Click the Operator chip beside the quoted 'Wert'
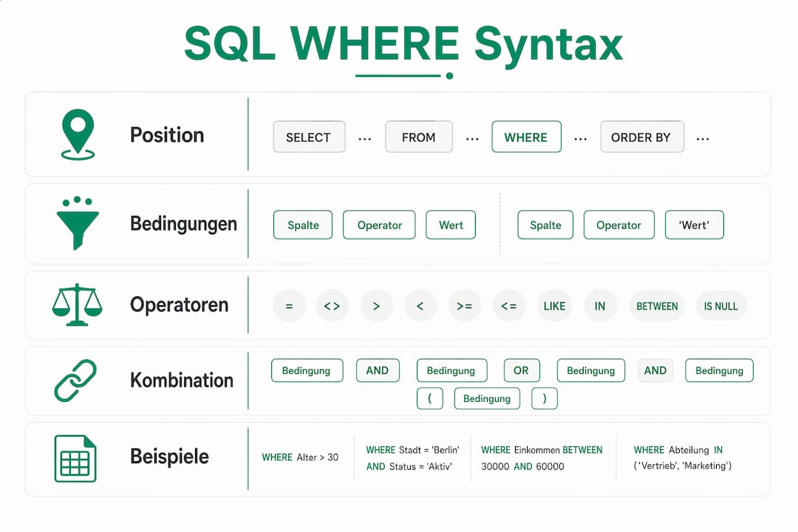Image resolution: width=798 pixels, height=532 pixels. coord(619,225)
